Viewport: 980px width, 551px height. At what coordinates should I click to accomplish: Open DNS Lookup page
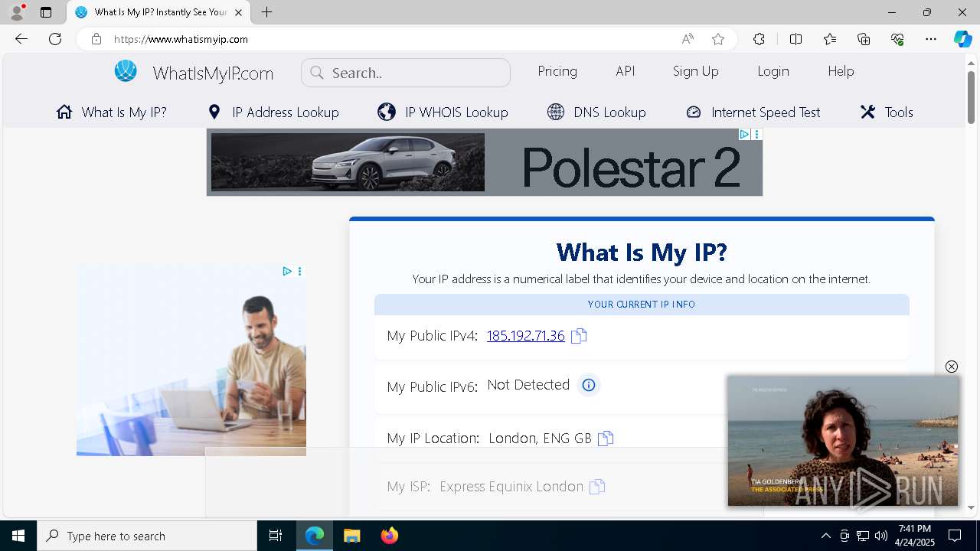(596, 112)
